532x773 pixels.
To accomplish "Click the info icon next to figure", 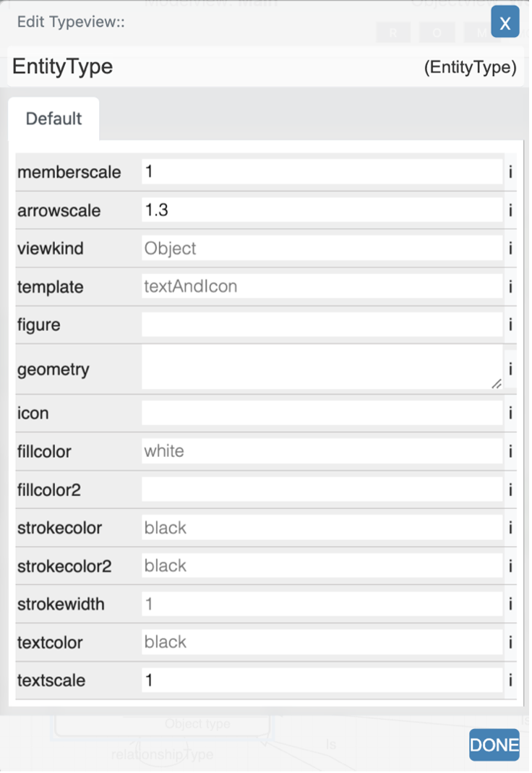I will [x=510, y=325].
